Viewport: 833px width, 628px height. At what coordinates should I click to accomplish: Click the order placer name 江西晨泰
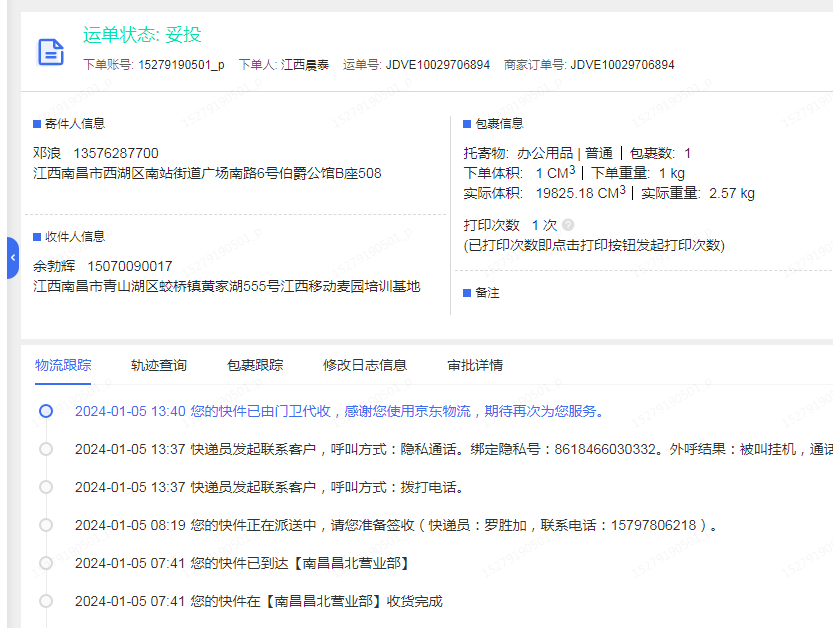tap(305, 65)
